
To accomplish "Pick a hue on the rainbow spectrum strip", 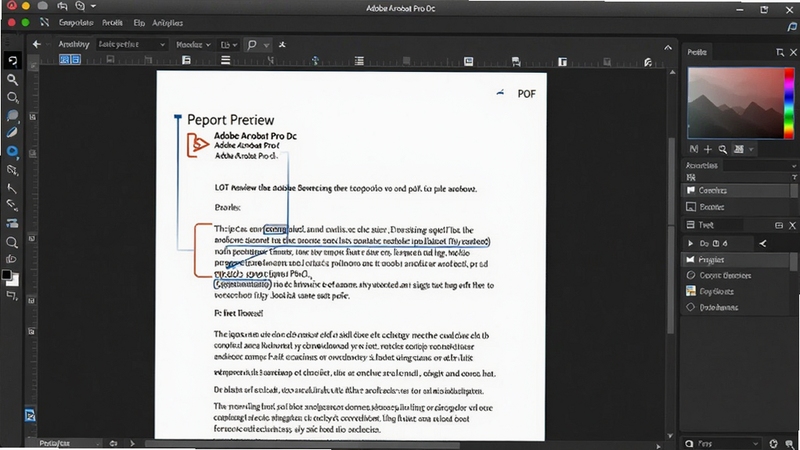I will coord(789,103).
